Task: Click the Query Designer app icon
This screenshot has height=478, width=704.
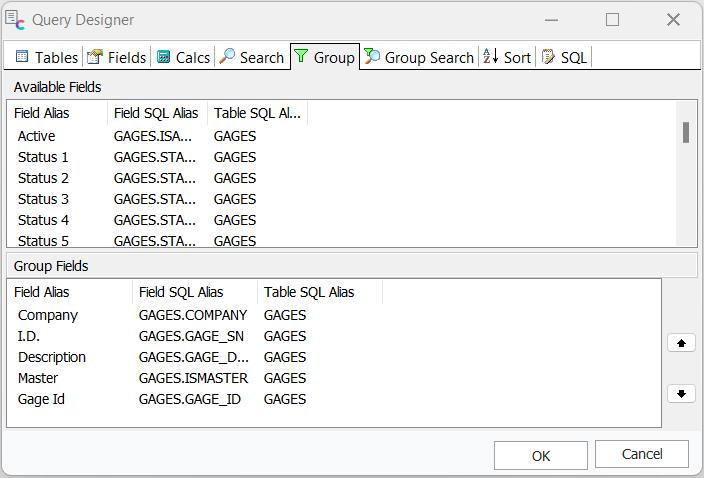Action: click(15, 19)
